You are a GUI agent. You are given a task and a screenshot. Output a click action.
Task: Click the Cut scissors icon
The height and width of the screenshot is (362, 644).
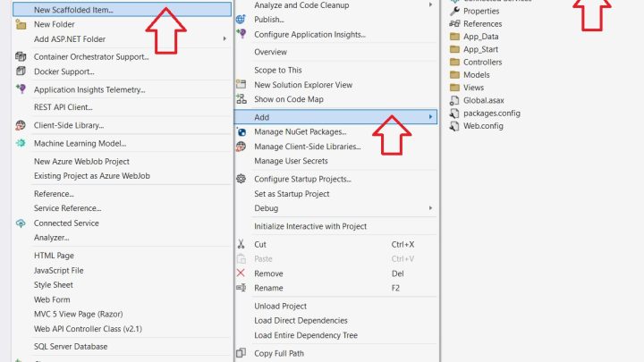tap(241, 244)
